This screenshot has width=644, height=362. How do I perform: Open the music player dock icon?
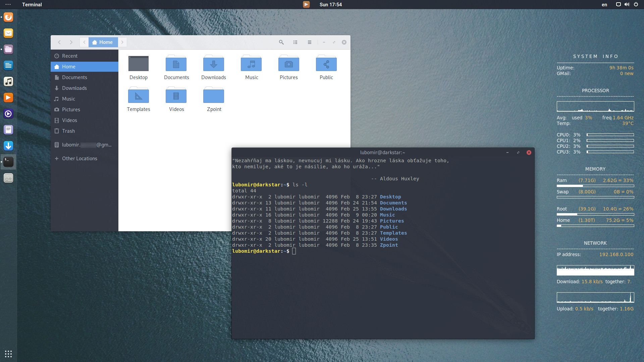click(8, 81)
